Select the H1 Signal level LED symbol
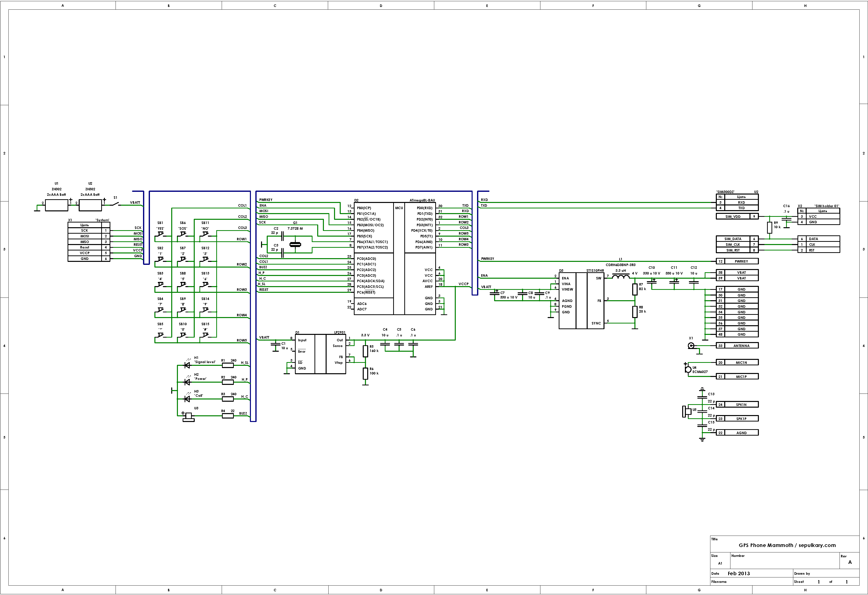The image size is (868, 595). [x=187, y=365]
